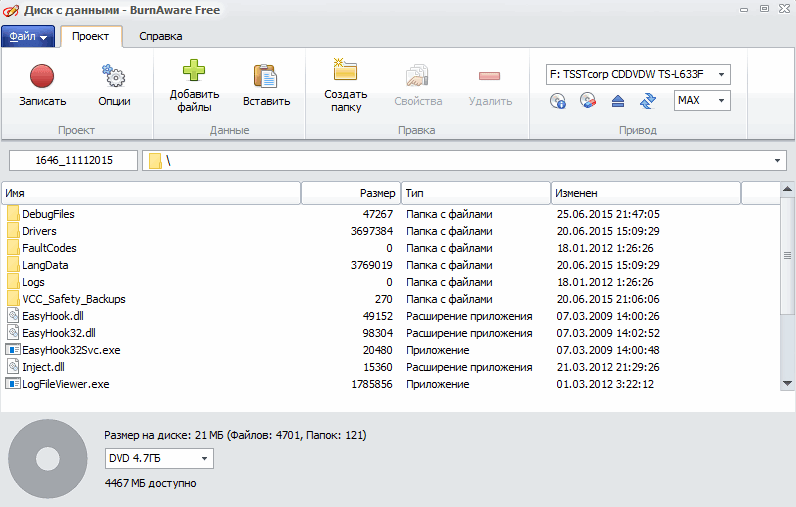
Task: Click the EasyHook32.dll file icon
Action: pyautogui.click(x=13, y=333)
